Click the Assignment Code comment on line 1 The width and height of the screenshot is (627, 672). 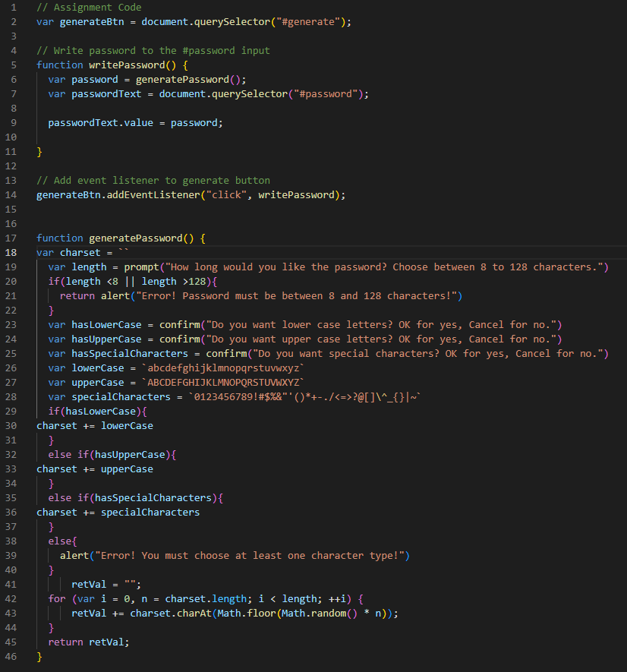[x=91, y=7]
